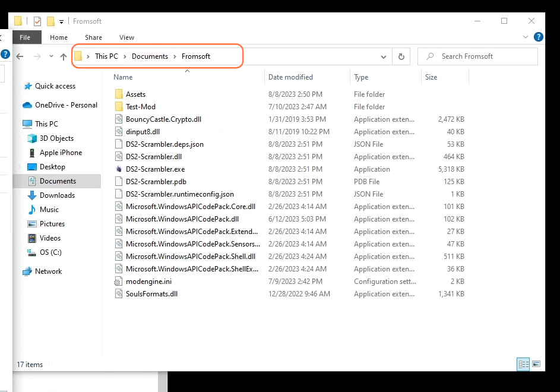
Task: Sort files by the Type column
Action: point(361,77)
